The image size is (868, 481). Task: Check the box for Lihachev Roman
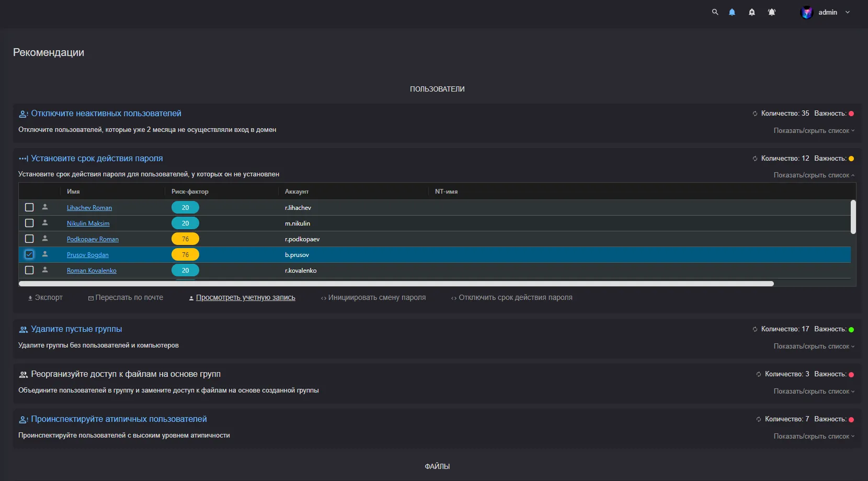point(29,207)
